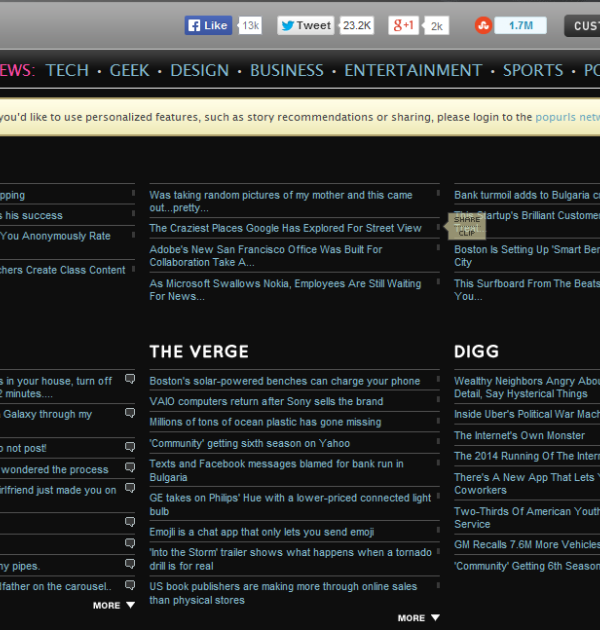
Task: Open 'GM Recalls 7.6M More Vehicles' story
Action: 527,544
